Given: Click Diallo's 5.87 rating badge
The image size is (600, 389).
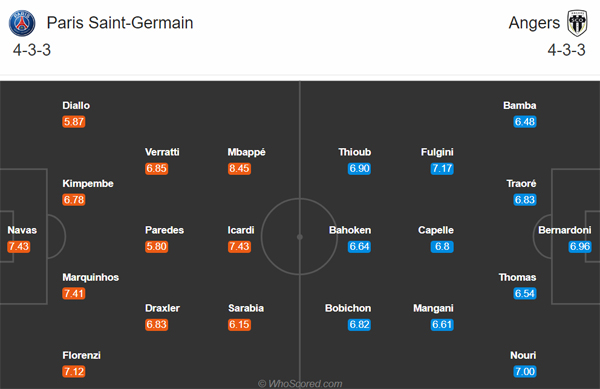Looking at the screenshot, I should (x=73, y=122).
